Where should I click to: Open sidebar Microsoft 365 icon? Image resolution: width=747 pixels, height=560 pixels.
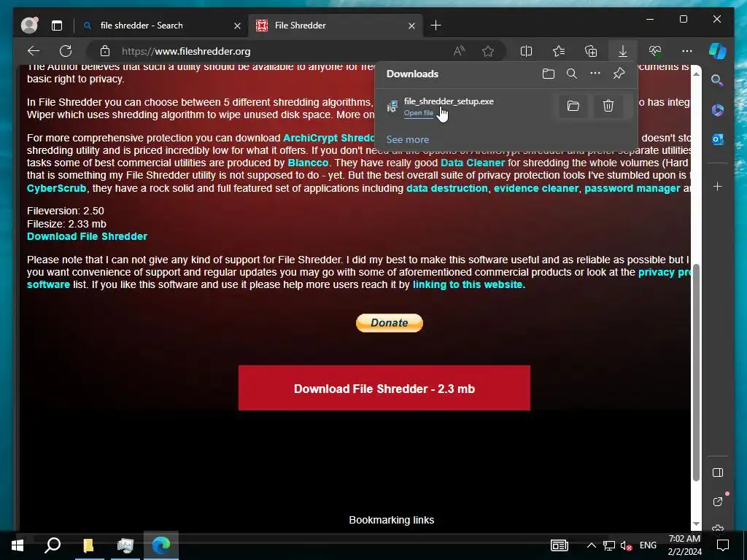tap(718, 109)
